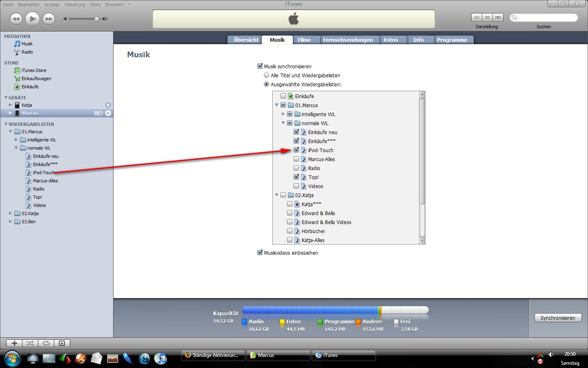The width and height of the screenshot is (588, 368).
Task: Select the Katja device in sidebar
Action: 27,105
